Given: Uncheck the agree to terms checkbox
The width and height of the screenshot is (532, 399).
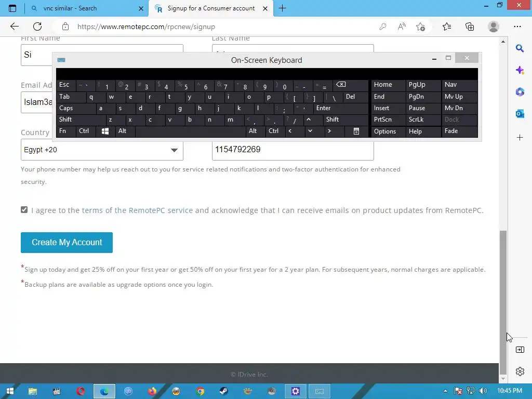Looking at the screenshot, I should pos(24,210).
